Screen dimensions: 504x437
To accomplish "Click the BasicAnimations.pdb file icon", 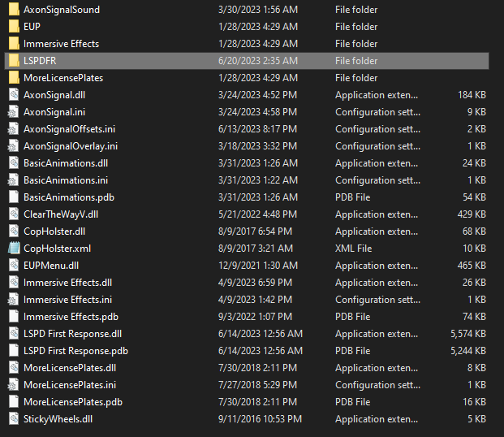I will 14,197.
